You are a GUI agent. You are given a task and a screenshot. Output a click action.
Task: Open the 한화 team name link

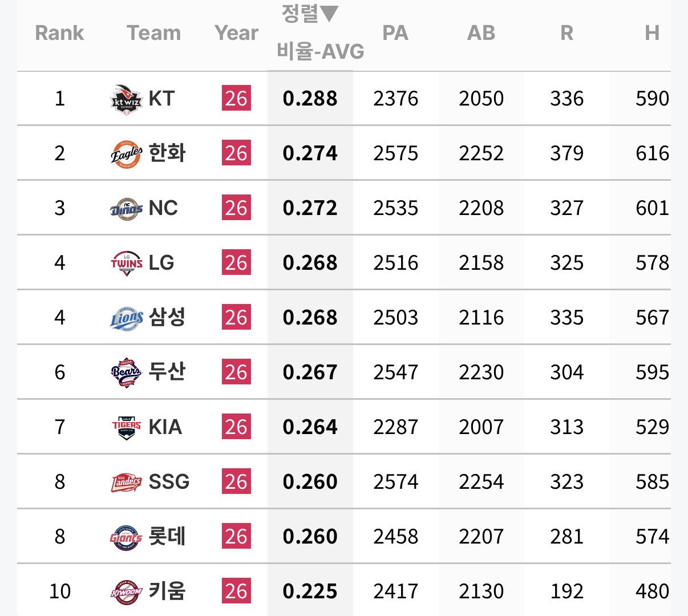tap(167, 153)
